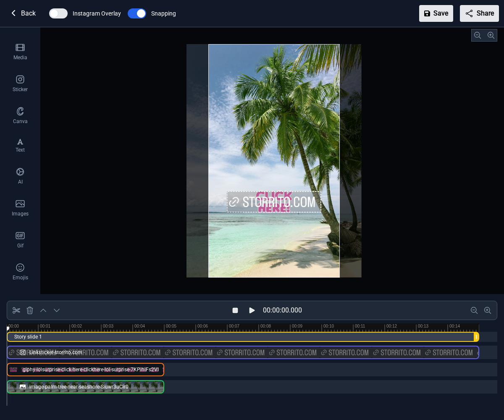Image resolution: width=504 pixels, height=420 pixels.
Task: Click the scissors split clip icon
Action: [x=16, y=310]
